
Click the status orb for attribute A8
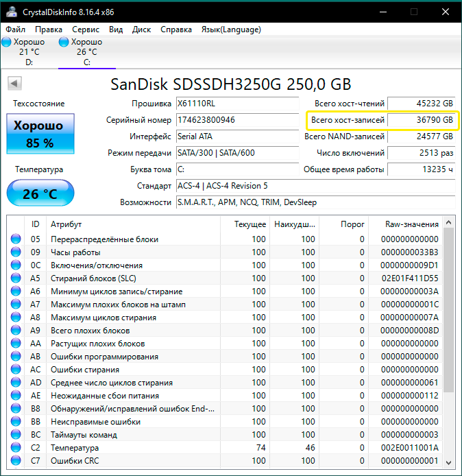click(16, 318)
